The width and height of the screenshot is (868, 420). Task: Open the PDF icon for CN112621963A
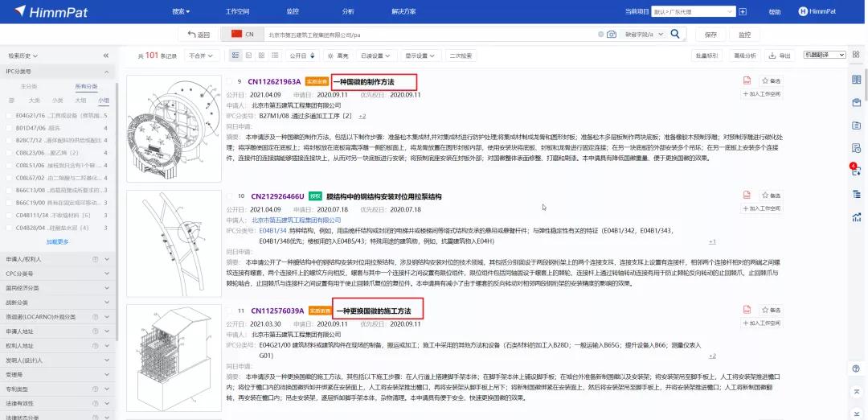point(747,80)
